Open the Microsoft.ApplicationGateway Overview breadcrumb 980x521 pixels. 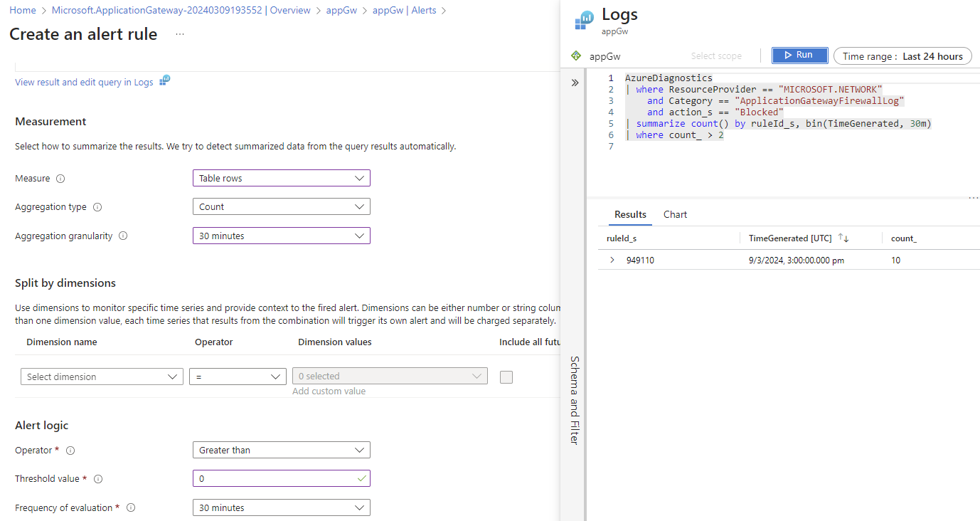tap(181, 11)
